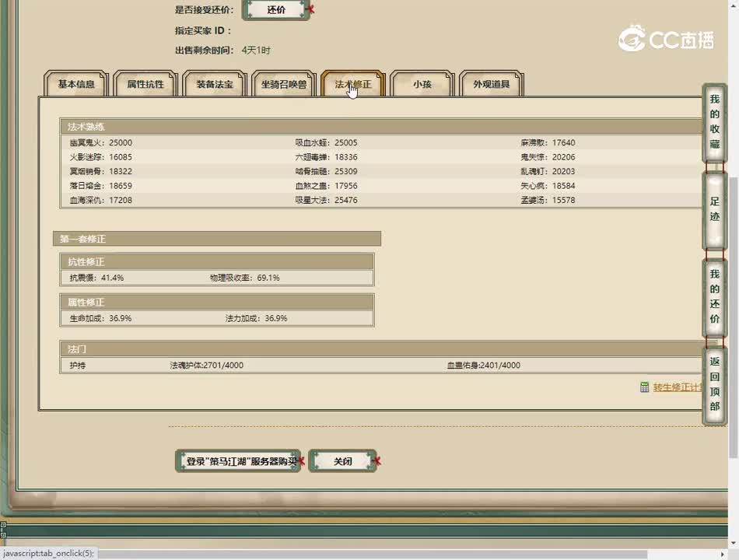Click the 第一套修正 section header
Image resolution: width=739 pixels, height=560 pixels.
click(x=217, y=239)
